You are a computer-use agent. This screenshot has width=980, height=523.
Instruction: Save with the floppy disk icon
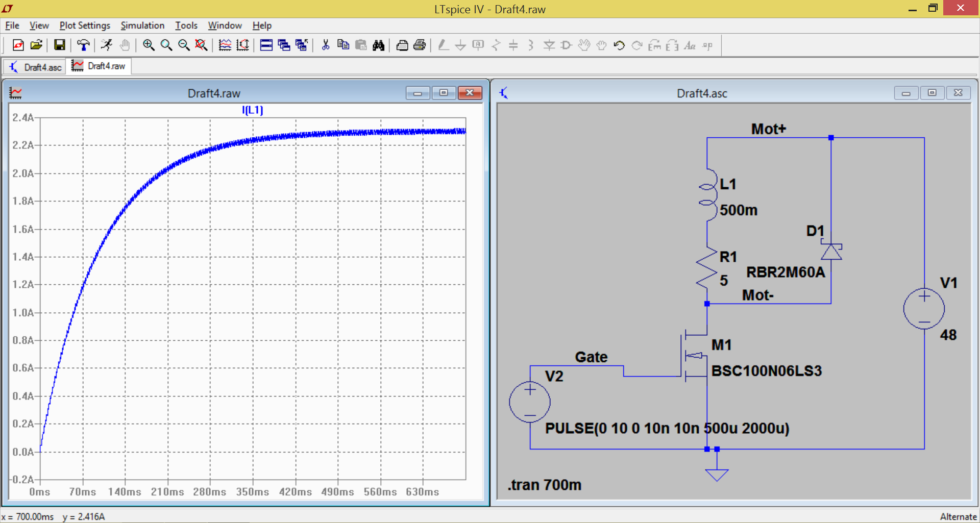[x=59, y=45]
